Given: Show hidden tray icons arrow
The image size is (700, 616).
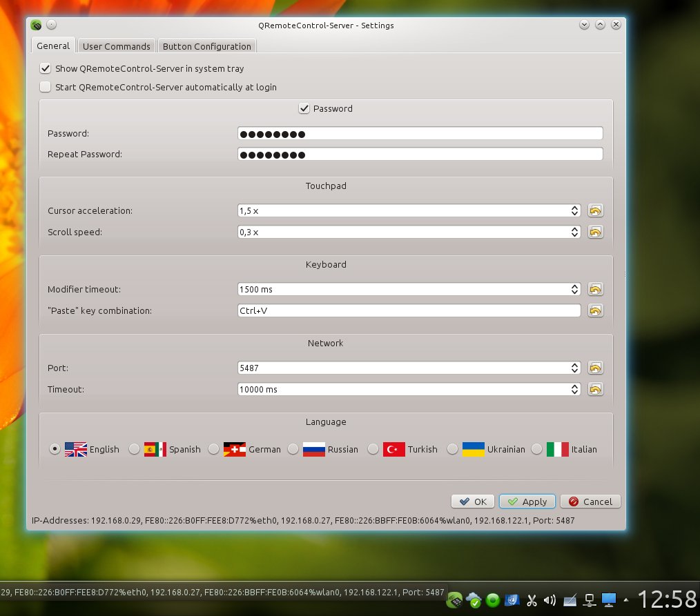Looking at the screenshot, I should 626,600.
